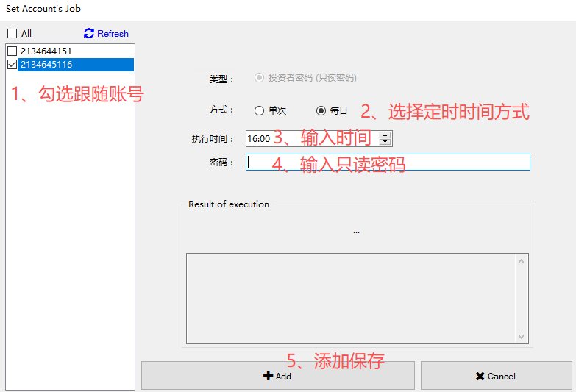The image size is (576, 392).
Task: Click inside the execution result text area
Action: click(352, 298)
